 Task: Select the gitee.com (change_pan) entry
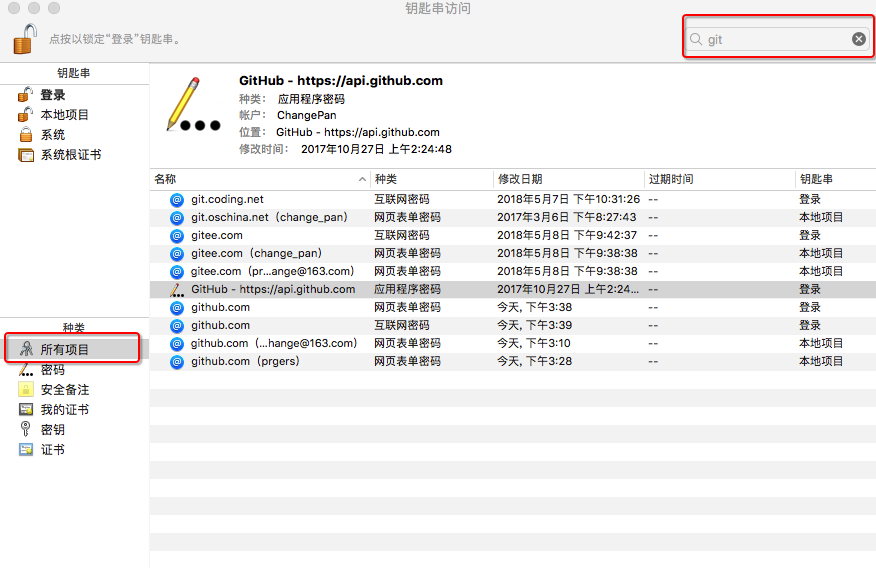(513, 253)
